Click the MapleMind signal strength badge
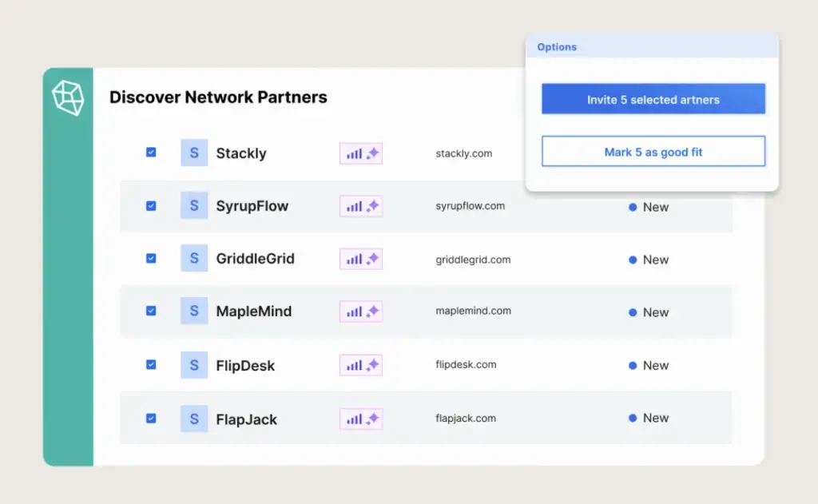818x504 pixels. tap(361, 312)
